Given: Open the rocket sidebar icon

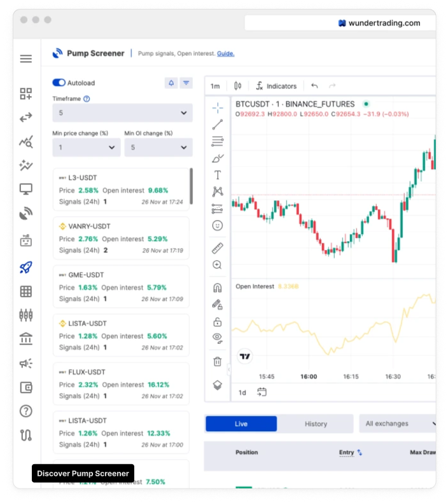Looking at the screenshot, I should pyautogui.click(x=26, y=267).
